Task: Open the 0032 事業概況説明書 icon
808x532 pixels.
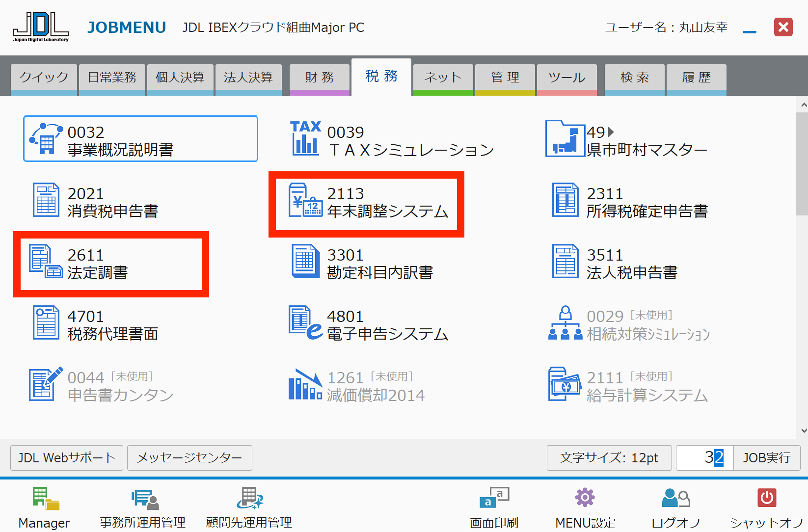Action: 46,139
